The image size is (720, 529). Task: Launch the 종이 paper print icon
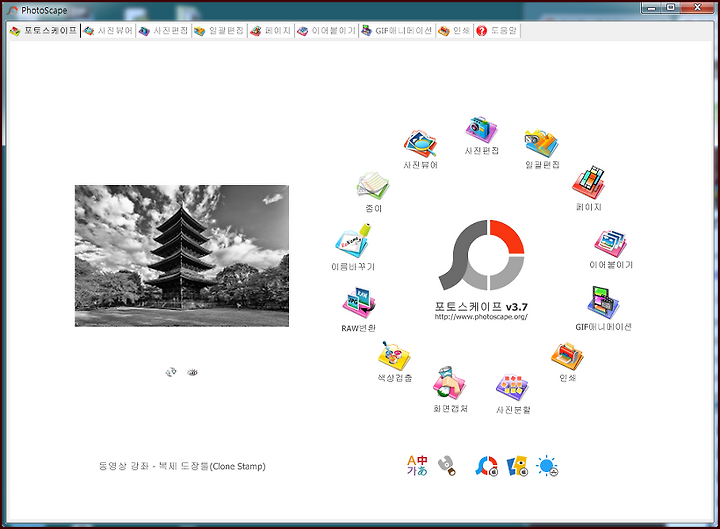click(373, 186)
